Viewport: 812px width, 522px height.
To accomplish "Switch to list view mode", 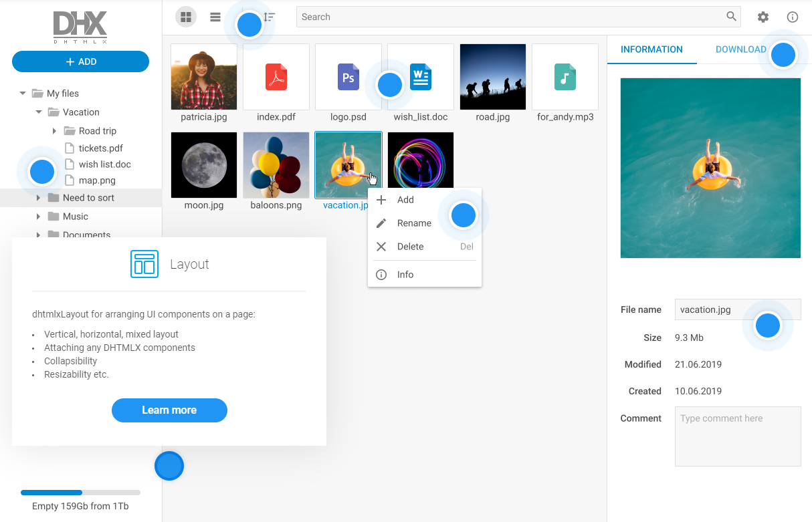I will coord(215,17).
